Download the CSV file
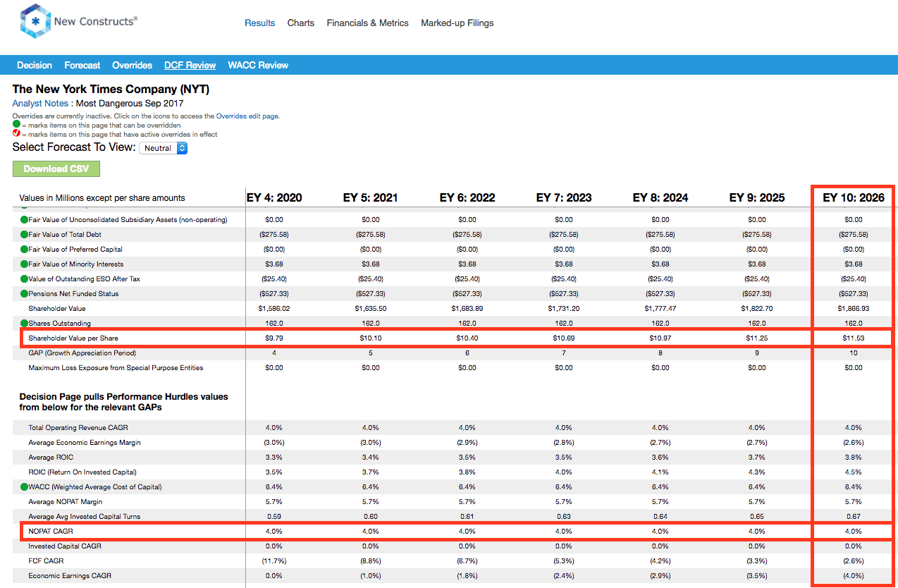 pyautogui.click(x=56, y=169)
